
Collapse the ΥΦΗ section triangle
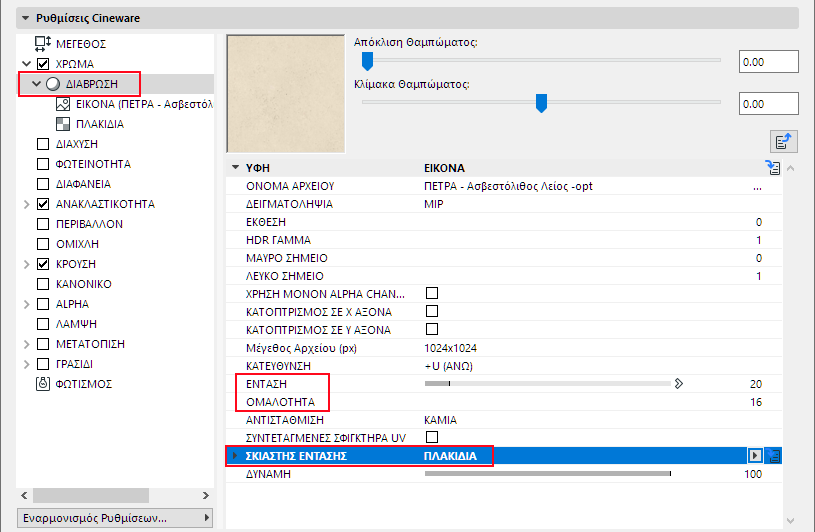coord(235,167)
